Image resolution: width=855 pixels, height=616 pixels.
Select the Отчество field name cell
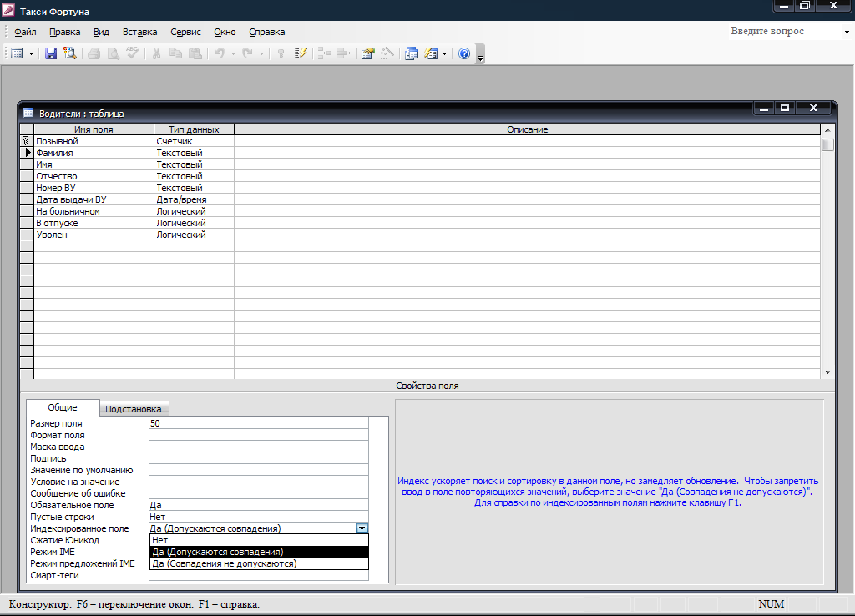point(94,176)
